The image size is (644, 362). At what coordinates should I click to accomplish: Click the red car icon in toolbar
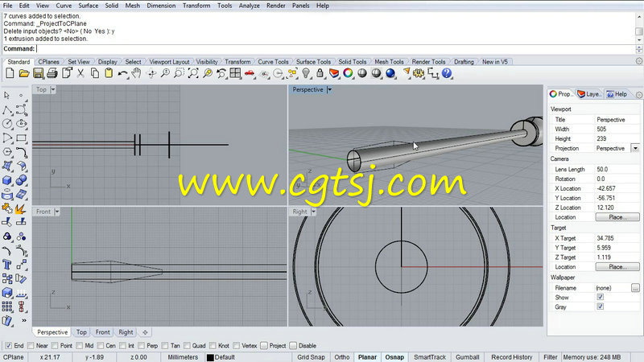pos(250,73)
